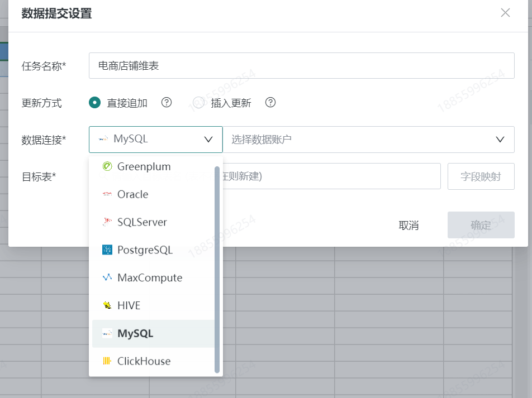Screen dimensions: 532x398
Task: Choose ClickHouse from the connection list
Action: (x=153, y=361)
